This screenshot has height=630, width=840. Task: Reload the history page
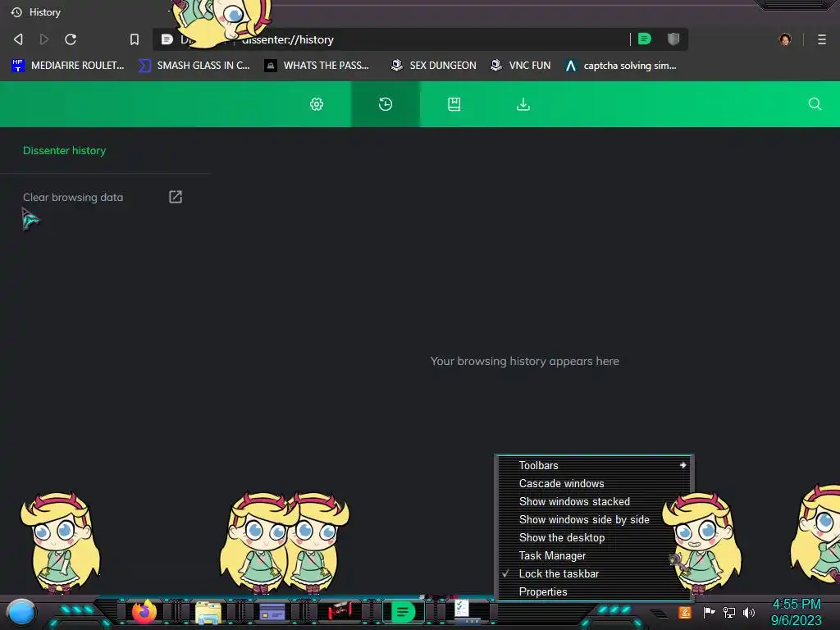coord(71,39)
